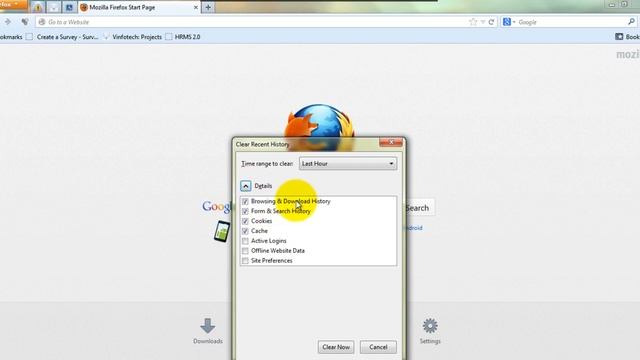Reload the page with the refresh icon

click(491, 22)
